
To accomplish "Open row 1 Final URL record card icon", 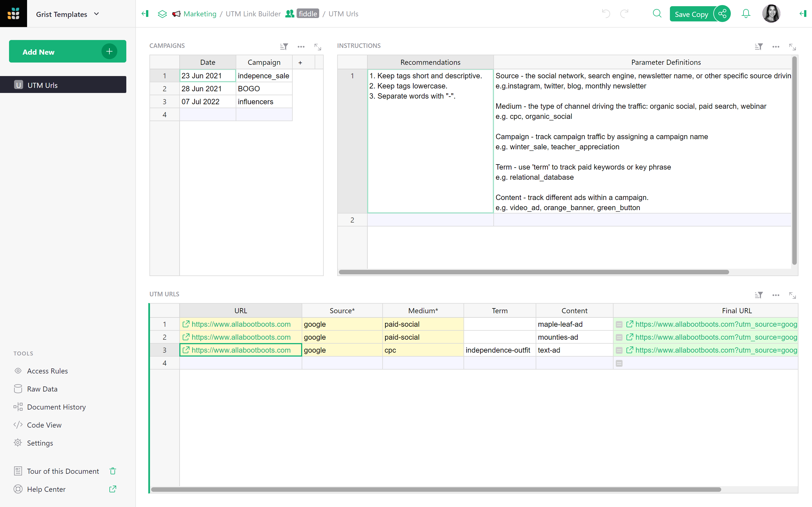I will [619, 324].
